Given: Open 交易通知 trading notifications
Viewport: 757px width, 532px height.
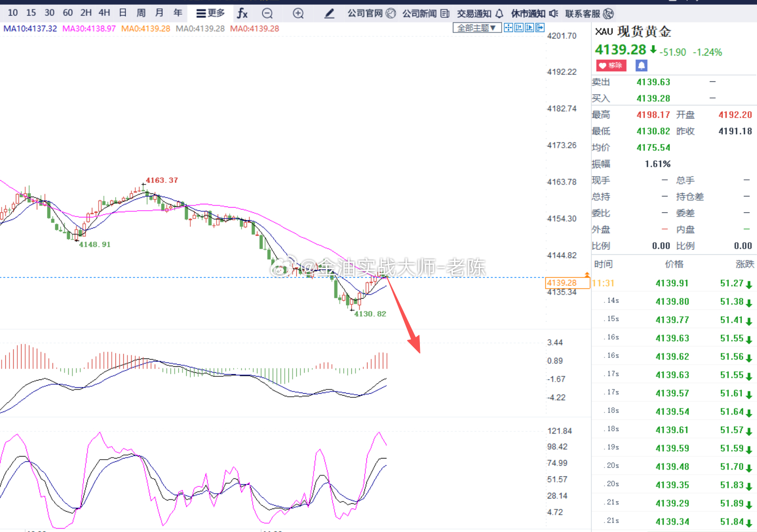Looking at the screenshot, I should 480,14.
